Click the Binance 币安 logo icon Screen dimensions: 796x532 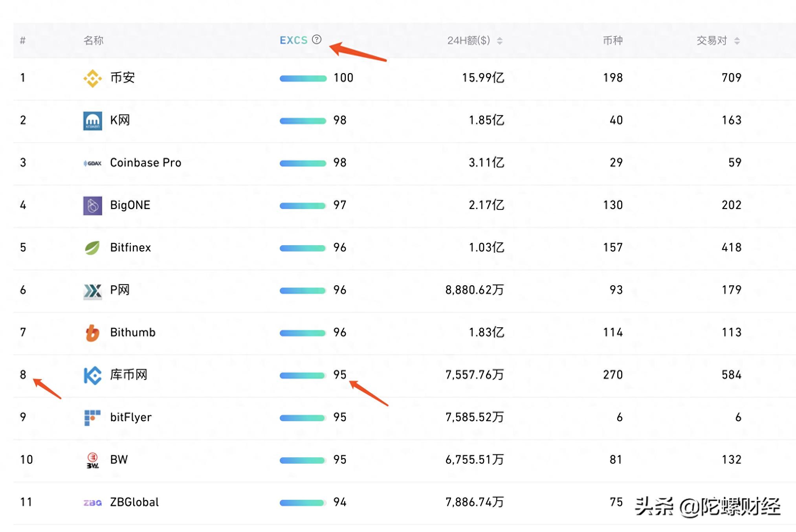point(92,78)
